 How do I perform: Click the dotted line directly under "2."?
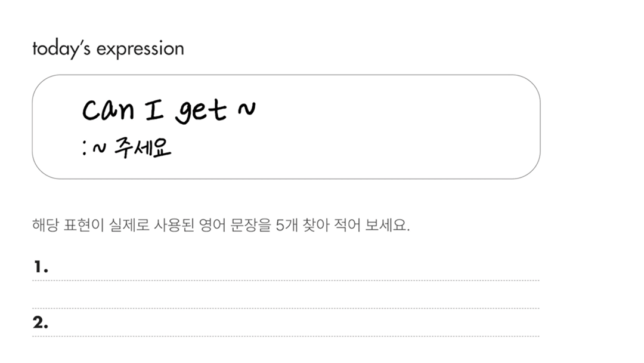coord(286,337)
